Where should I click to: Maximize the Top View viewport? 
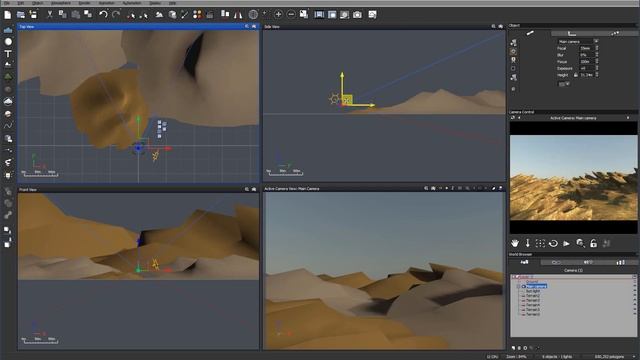254,27
